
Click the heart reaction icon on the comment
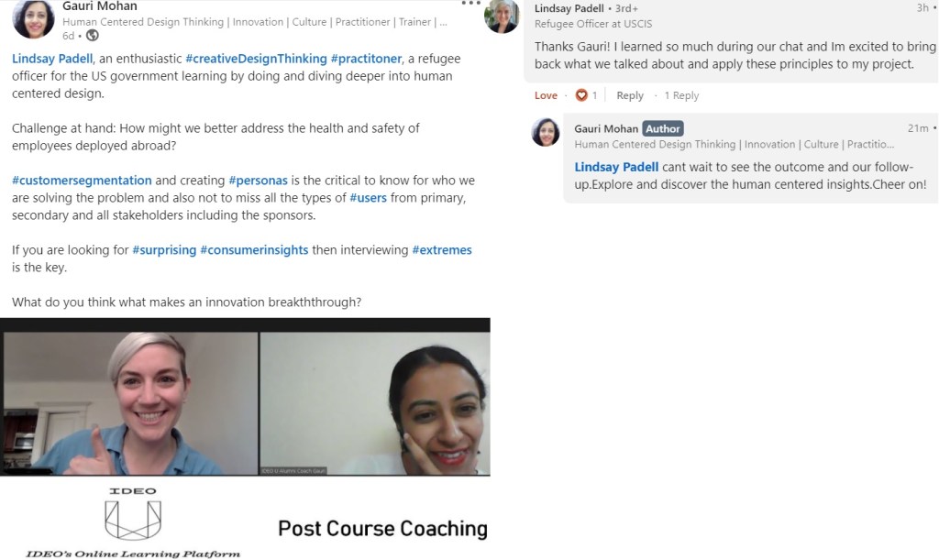[580, 95]
